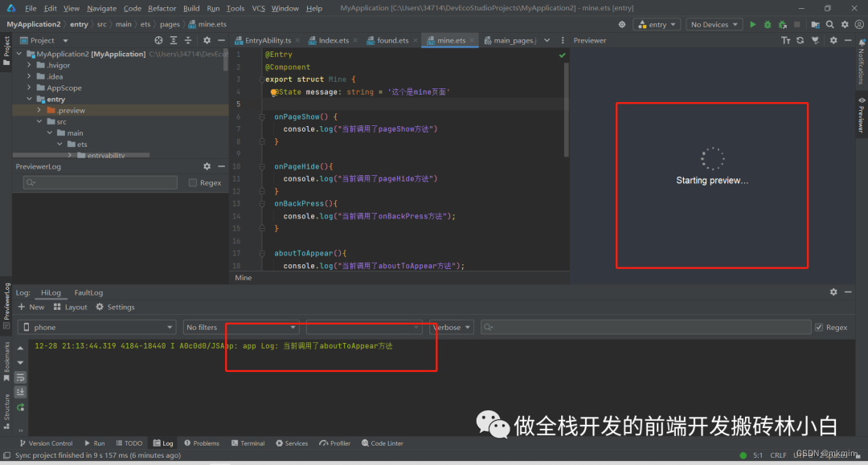868x465 pixels.
Task: Click the pages breadcrumb
Action: click(x=170, y=24)
